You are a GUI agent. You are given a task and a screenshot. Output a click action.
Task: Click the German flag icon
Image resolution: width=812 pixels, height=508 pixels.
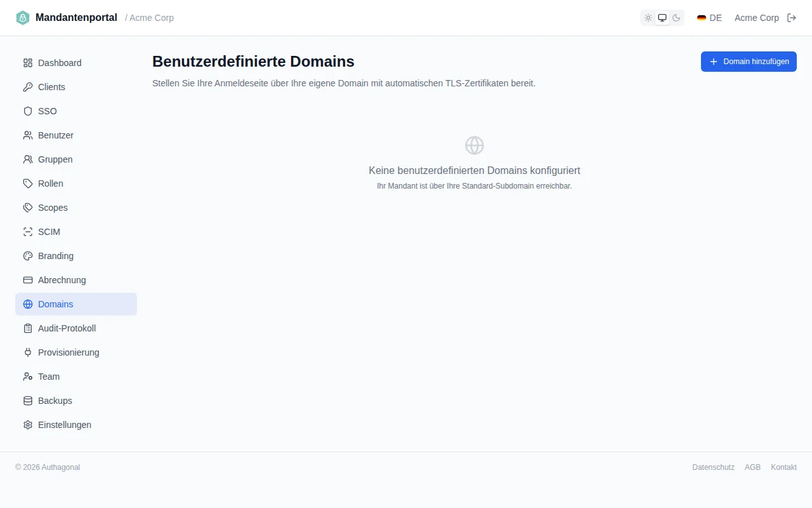click(x=702, y=18)
